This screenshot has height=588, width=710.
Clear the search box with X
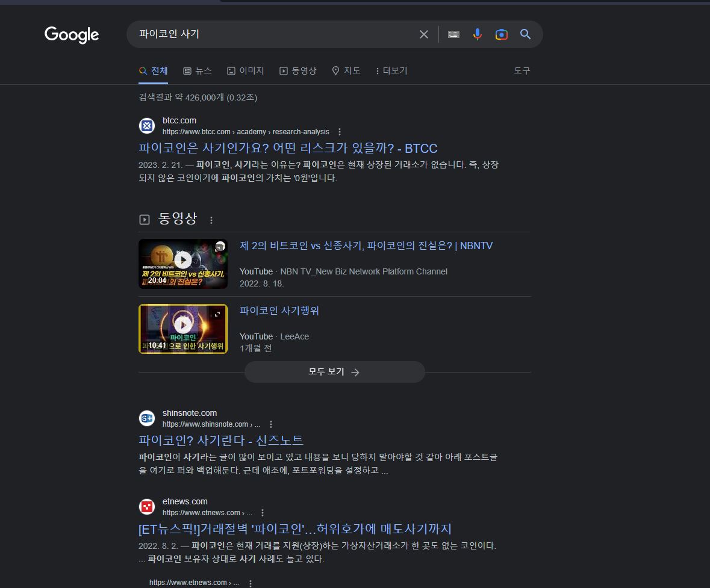click(424, 34)
